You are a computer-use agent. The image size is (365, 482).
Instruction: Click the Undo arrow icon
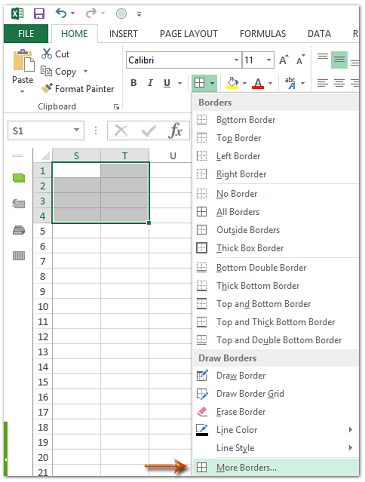(x=61, y=13)
